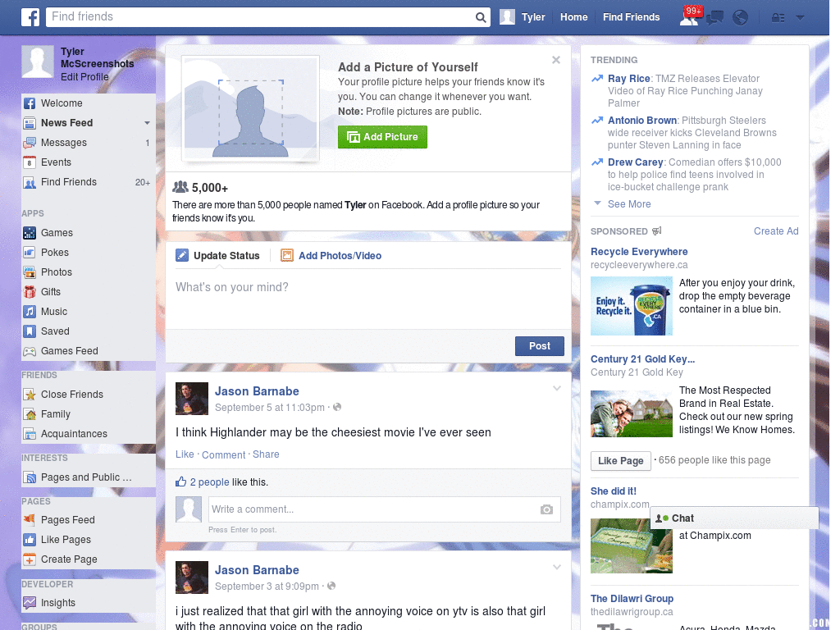The image size is (840, 630).
Task: Click the What's on your mind box
Action: [368, 300]
